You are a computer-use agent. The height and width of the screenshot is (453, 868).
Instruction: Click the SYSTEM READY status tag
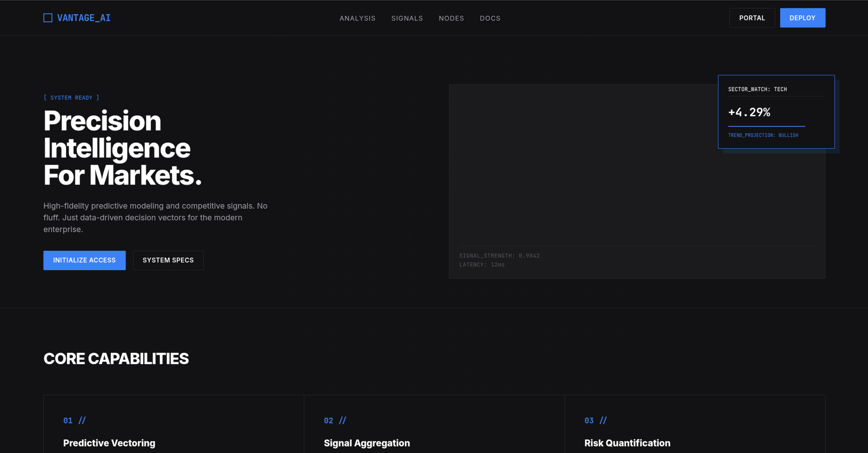(x=71, y=98)
